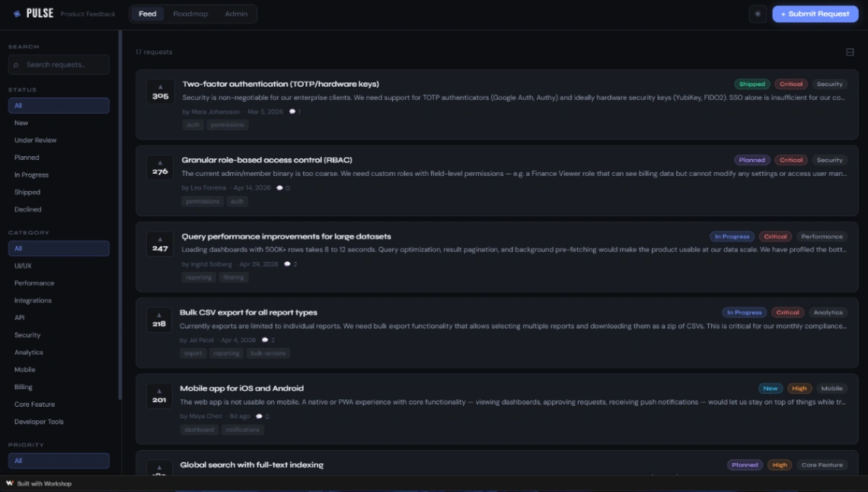Filter status by Declined
The image size is (868, 492).
click(x=59, y=209)
